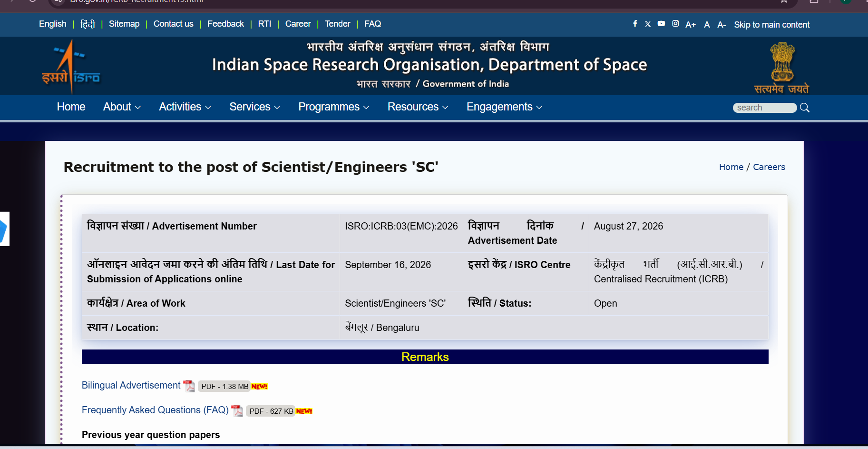This screenshot has height=449, width=868.
Task: Expand the Engagements menu
Action: point(505,107)
